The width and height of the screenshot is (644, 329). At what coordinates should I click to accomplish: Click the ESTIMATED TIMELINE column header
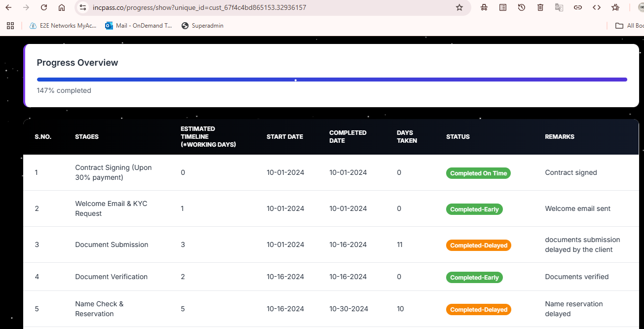tap(208, 137)
